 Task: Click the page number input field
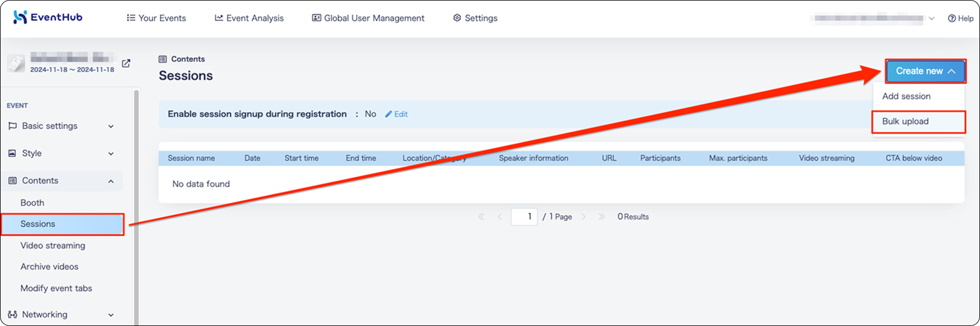(524, 217)
